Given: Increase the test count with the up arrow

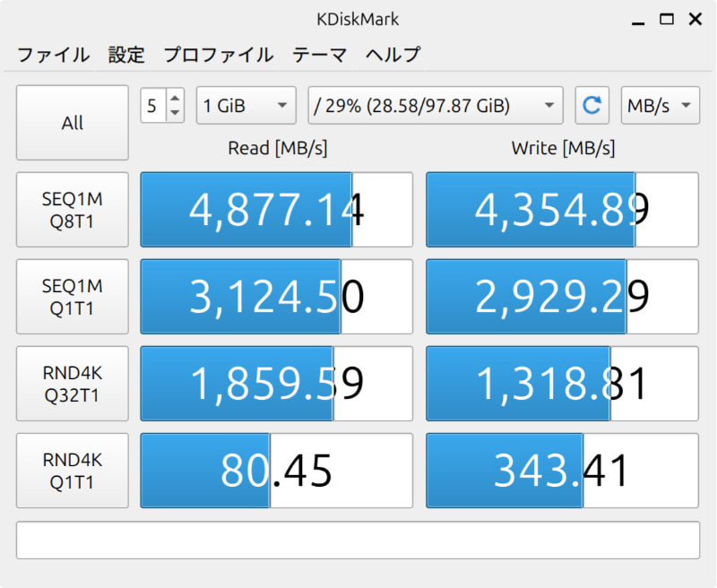Looking at the screenshot, I should 175,98.
